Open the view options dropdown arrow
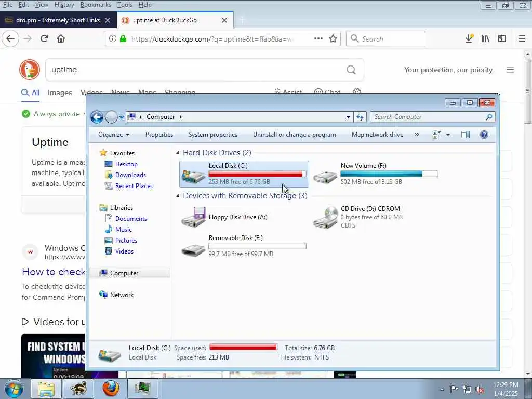Viewport: 532px width, 399px height. point(448,135)
